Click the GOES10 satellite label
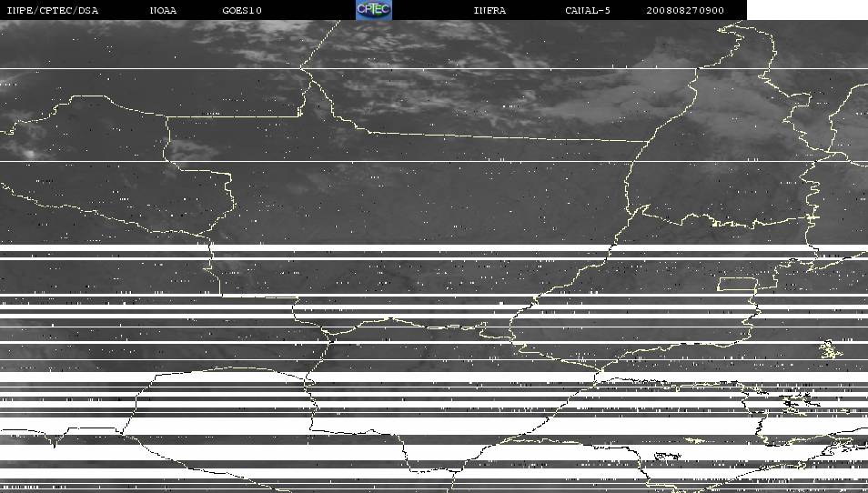Screen dimensions: 868x493 point(242,11)
